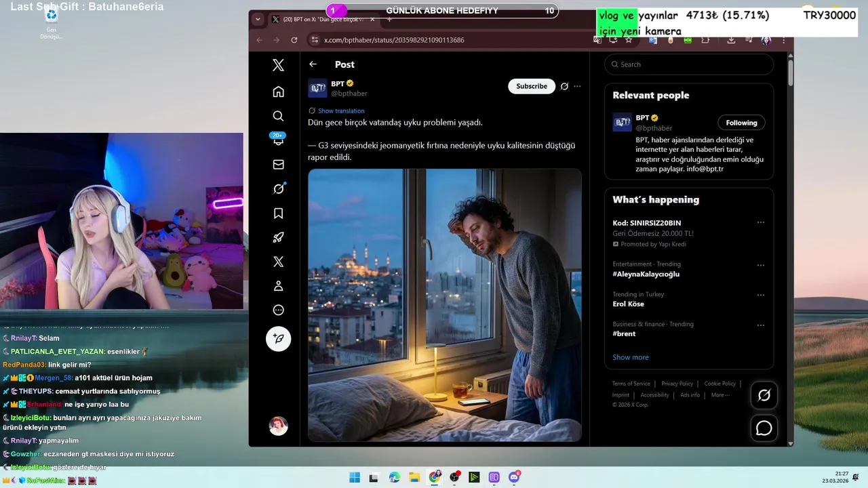Click the X Search input field

pyautogui.click(x=689, y=64)
